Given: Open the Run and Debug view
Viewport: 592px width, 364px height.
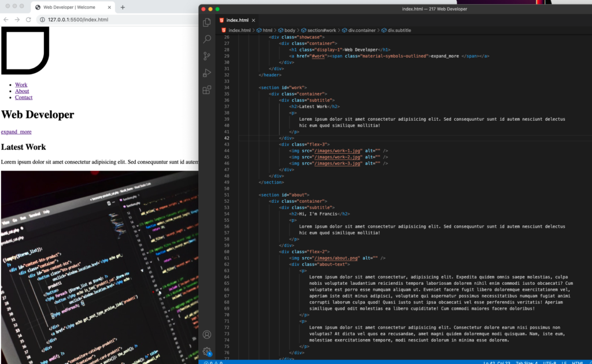Looking at the screenshot, I should coord(207,73).
